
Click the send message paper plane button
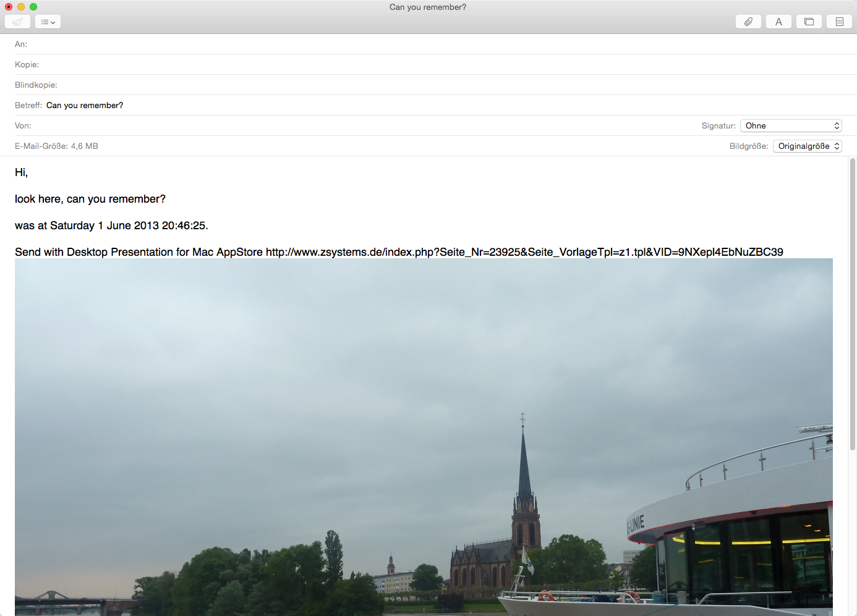point(17,22)
